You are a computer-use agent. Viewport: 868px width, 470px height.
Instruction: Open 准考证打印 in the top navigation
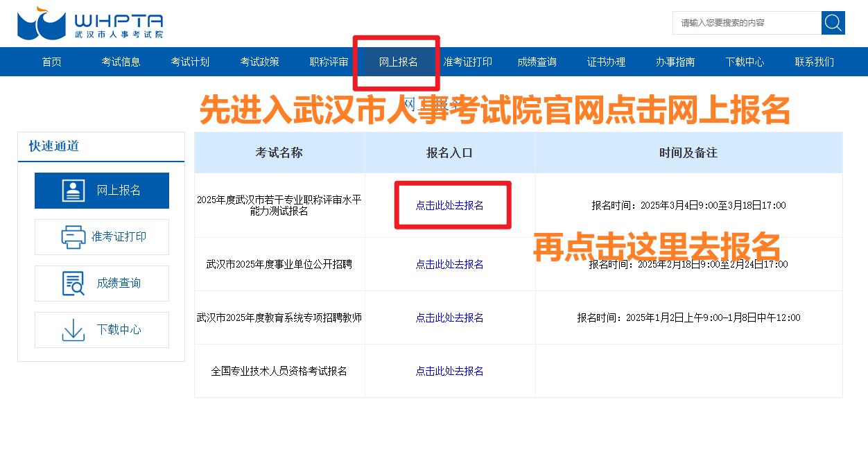(467, 62)
